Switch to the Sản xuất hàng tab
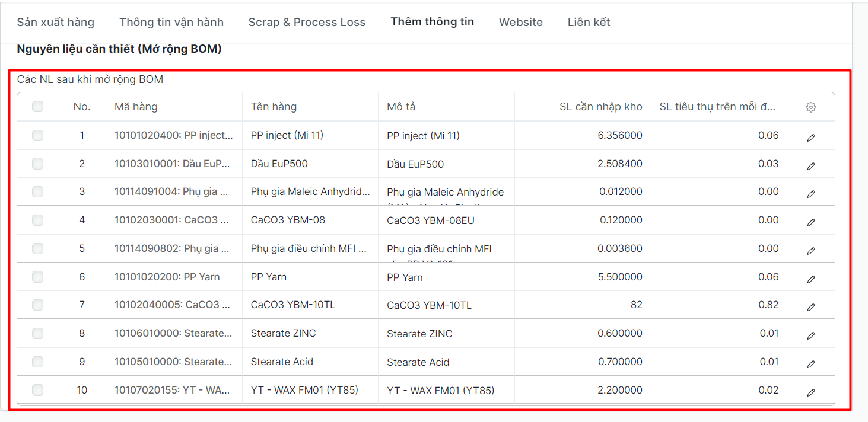The image size is (868, 422). [x=55, y=23]
